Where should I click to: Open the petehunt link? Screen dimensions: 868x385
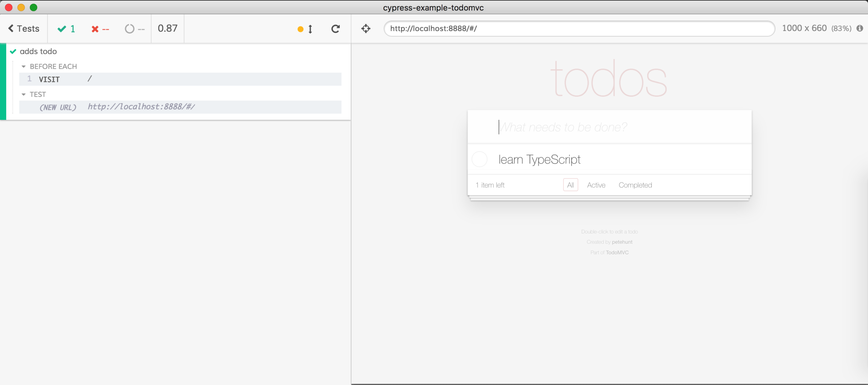click(622, 242)
